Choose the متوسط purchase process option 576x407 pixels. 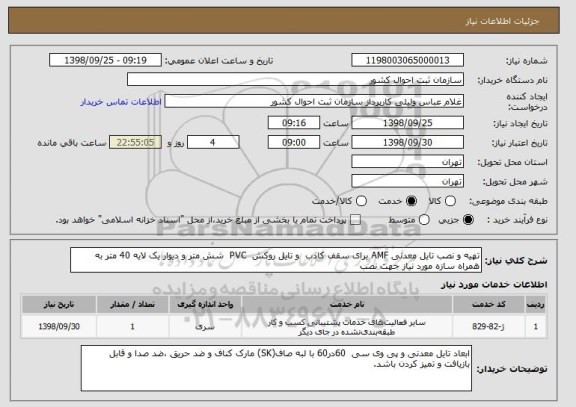pyautogui.click(x=424, y=220)
